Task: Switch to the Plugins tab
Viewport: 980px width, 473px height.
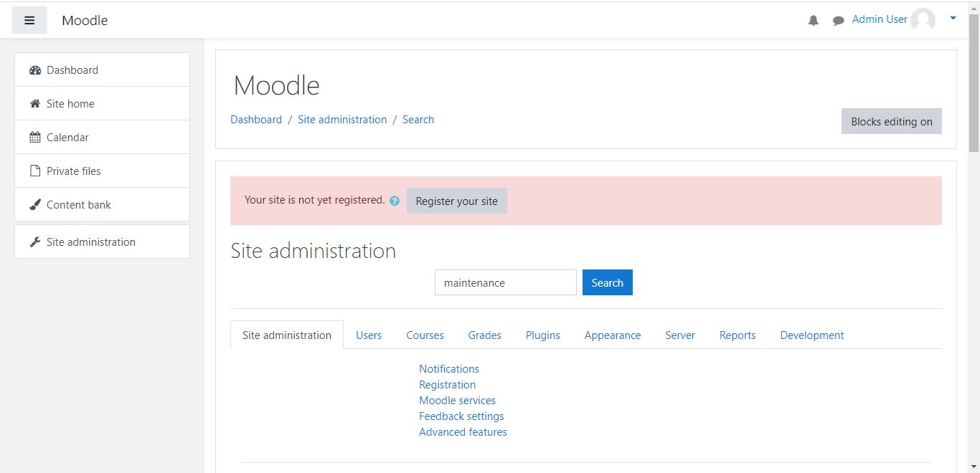Action: click(542, 335)
